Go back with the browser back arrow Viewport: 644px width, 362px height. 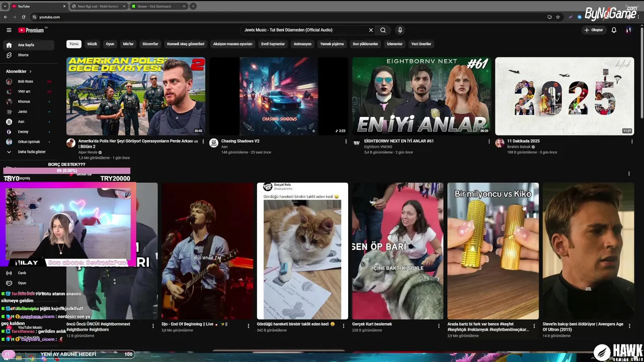coord(6,17)
